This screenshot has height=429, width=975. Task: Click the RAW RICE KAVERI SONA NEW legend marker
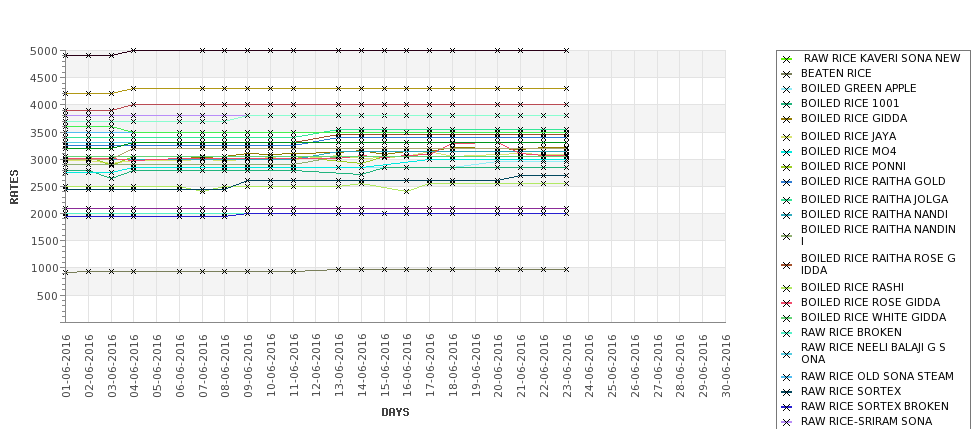click(787, 58)
